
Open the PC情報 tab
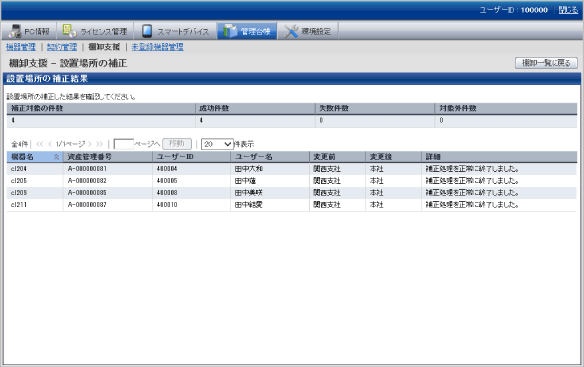[x=29, y=31]
